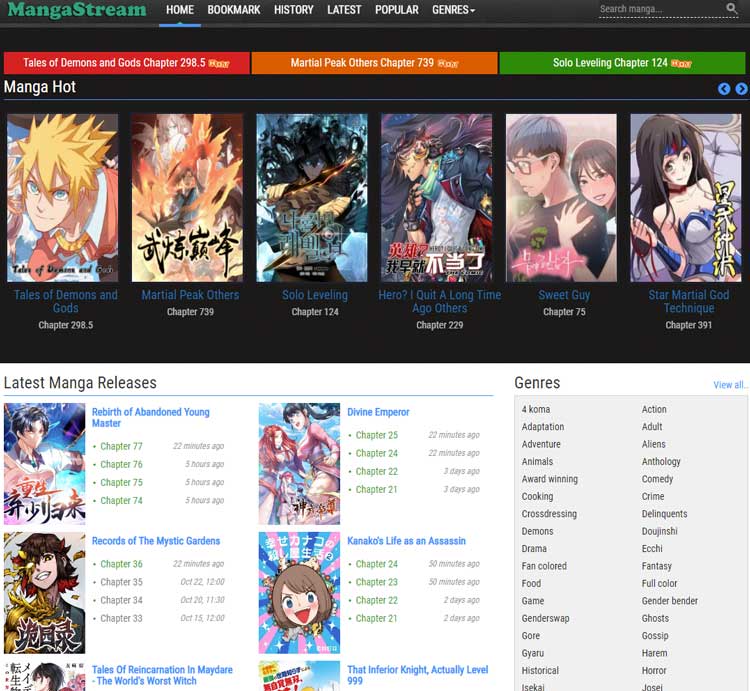Open Star Martial God Technique cover
The width and height of the screenshot is (750, 691).
point(686,197)
